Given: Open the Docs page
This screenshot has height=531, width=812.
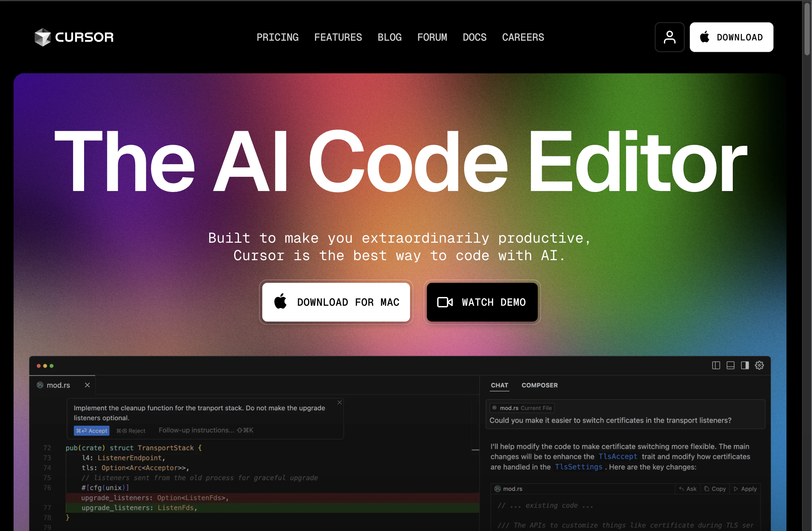Looking at the screenshot, I should coord(475,37).
